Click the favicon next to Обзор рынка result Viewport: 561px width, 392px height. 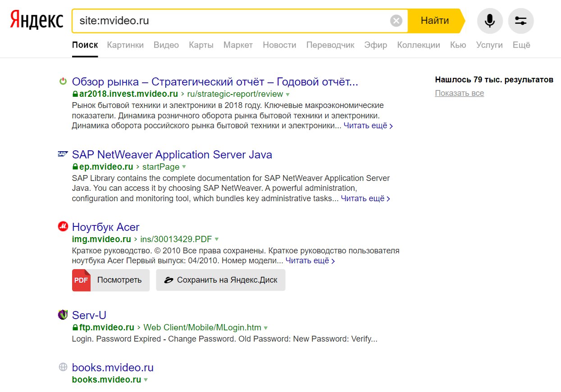click(63, 81)
